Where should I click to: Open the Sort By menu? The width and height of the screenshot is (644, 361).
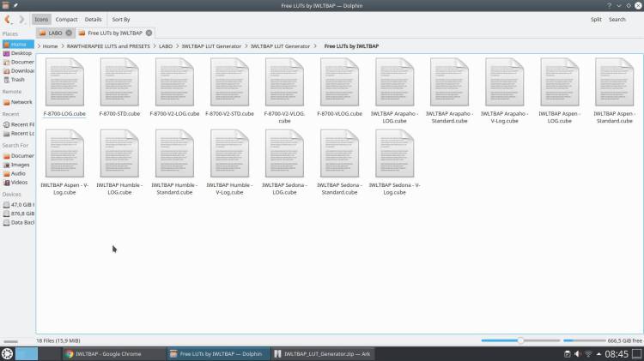[x=121, y=19]
